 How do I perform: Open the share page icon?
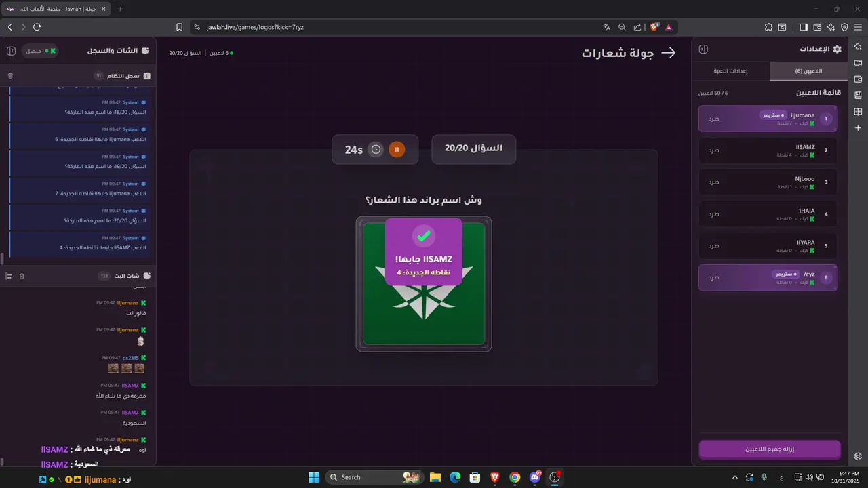pos(637,27)
